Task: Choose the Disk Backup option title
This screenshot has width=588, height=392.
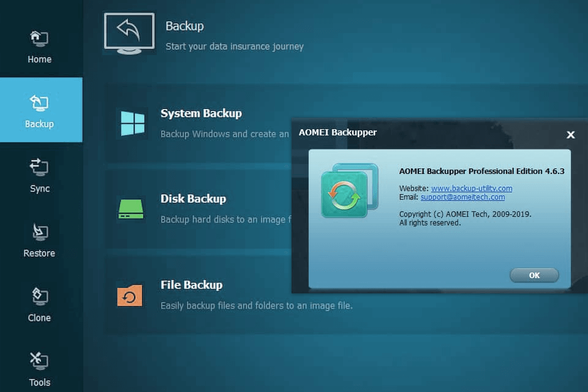Action: point(193,199)
